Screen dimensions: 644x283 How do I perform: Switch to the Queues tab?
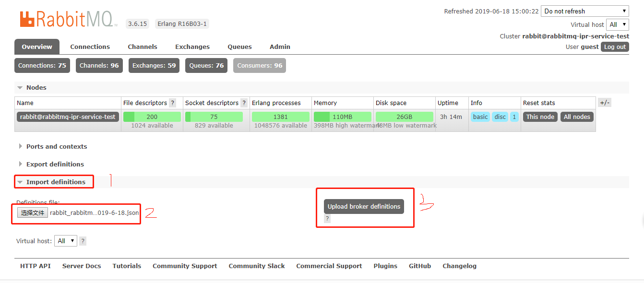click(x=239, y=47)
